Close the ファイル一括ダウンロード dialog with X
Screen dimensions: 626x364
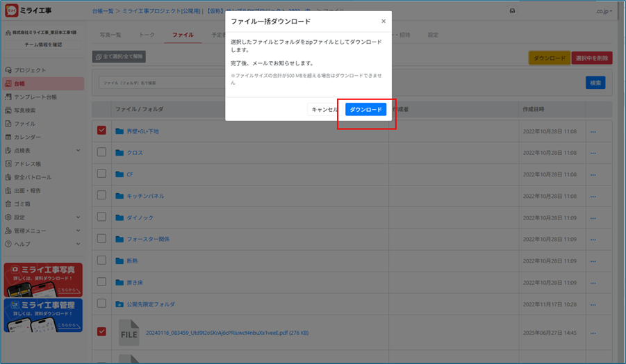[x=383, y=22]
